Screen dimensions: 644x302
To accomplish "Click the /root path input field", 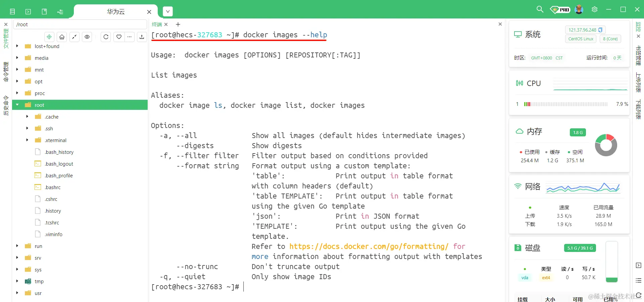I will tap(80, 25).
